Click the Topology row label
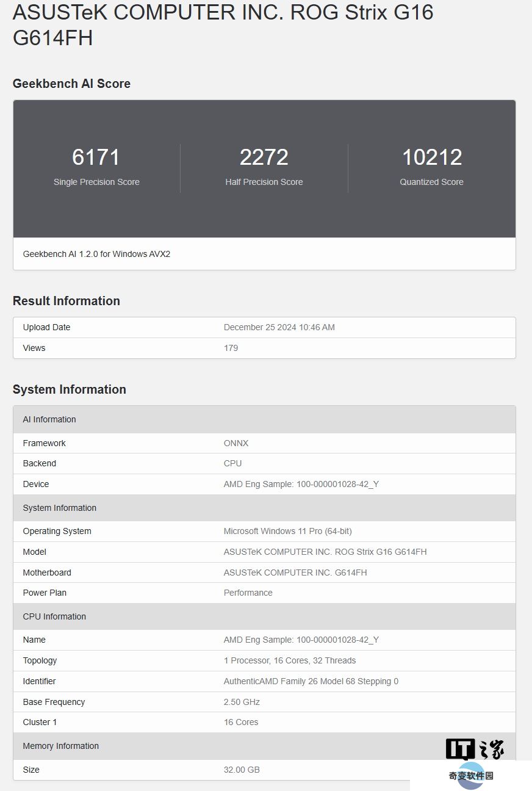Screen dimensions: 532x791 40,660
